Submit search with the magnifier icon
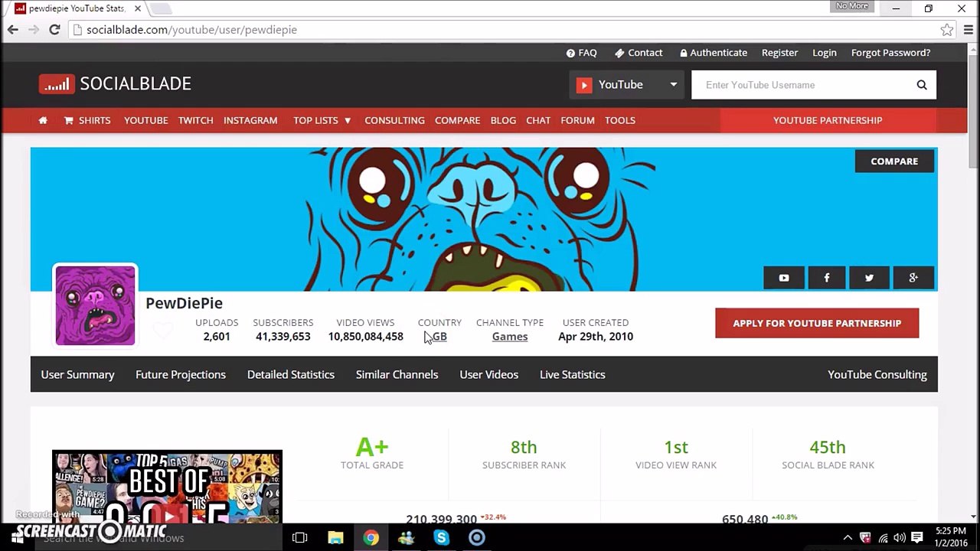The width and height of the screenshot is (980, 551). point(922,85)
